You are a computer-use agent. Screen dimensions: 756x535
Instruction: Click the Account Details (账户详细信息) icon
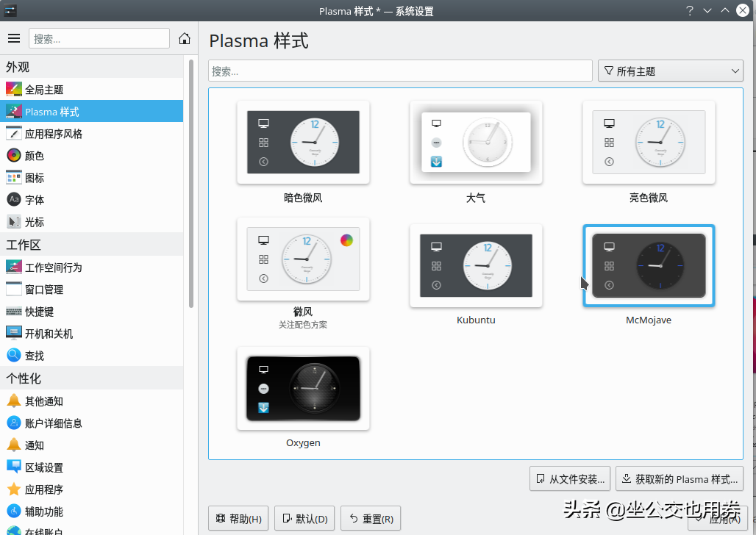tap(14, 423)
